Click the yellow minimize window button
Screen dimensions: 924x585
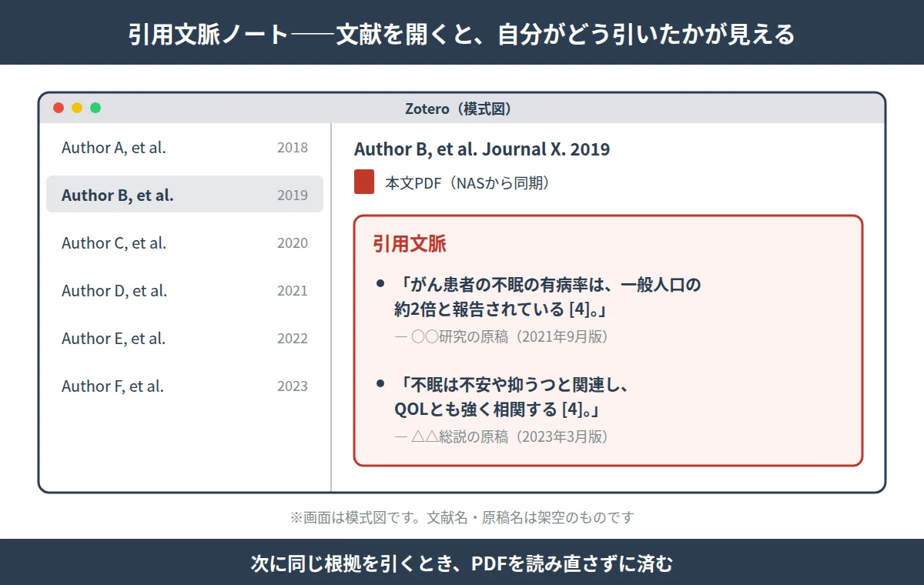click(x=77, y=108)
